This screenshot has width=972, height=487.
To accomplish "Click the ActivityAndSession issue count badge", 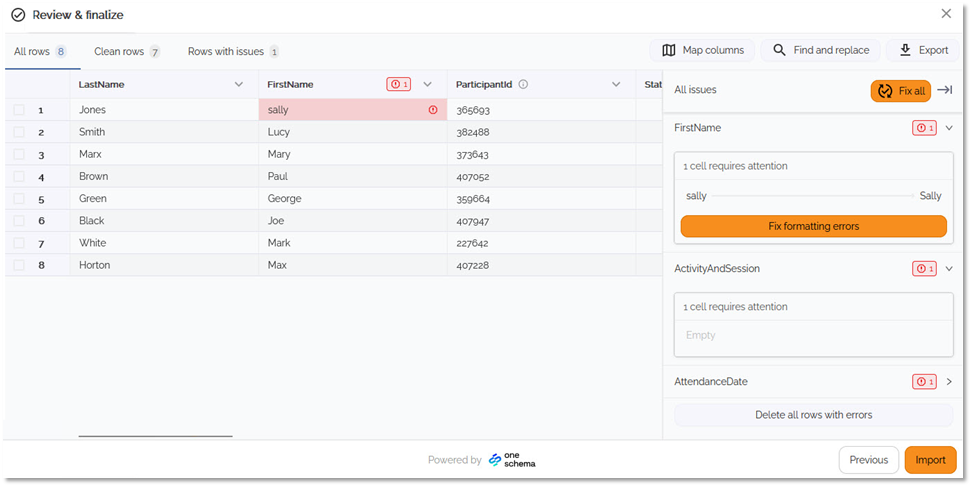I will click(924, 268).
